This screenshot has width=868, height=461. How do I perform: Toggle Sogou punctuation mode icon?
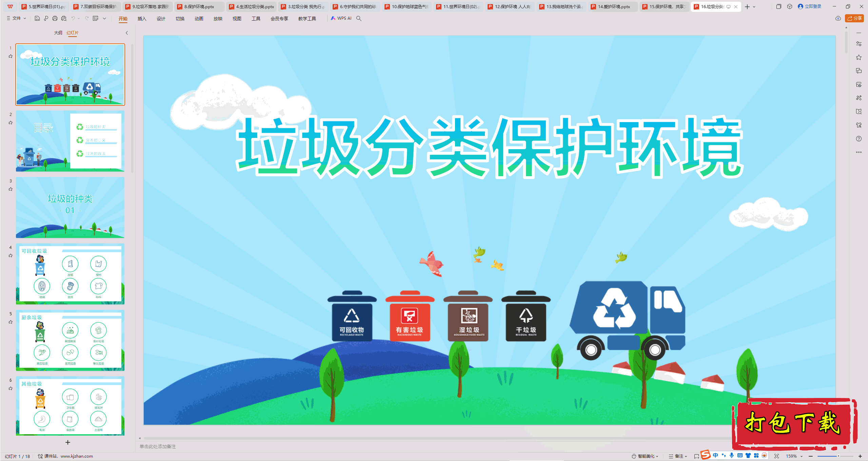coord(724,455)
